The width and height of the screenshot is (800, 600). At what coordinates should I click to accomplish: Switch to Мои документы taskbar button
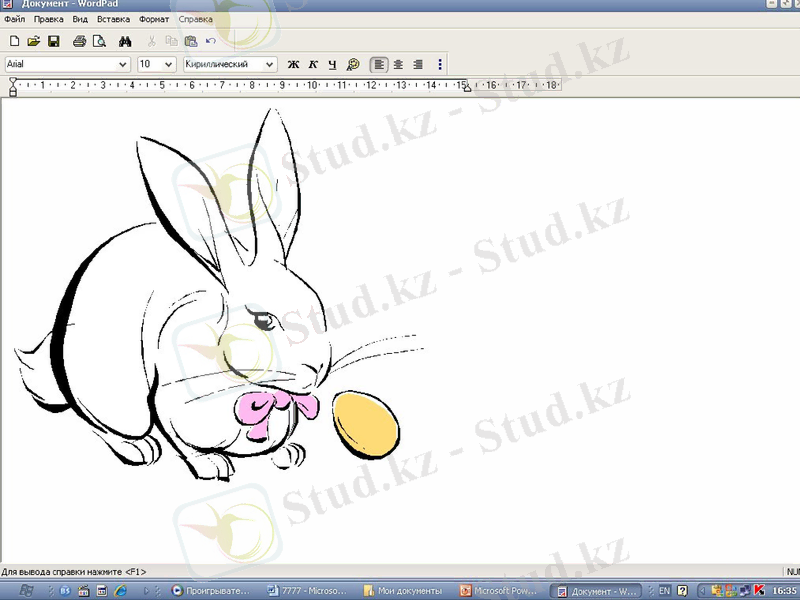coord(404,591)
